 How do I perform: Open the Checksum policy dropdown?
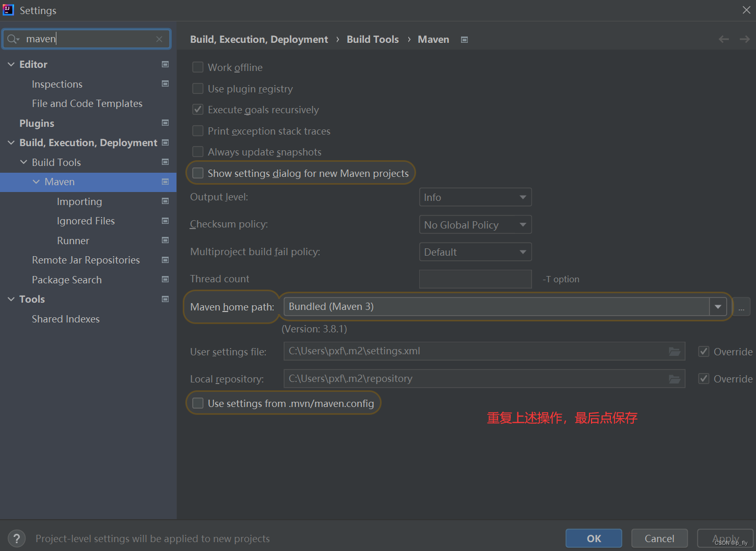click(x=475, y=225)
